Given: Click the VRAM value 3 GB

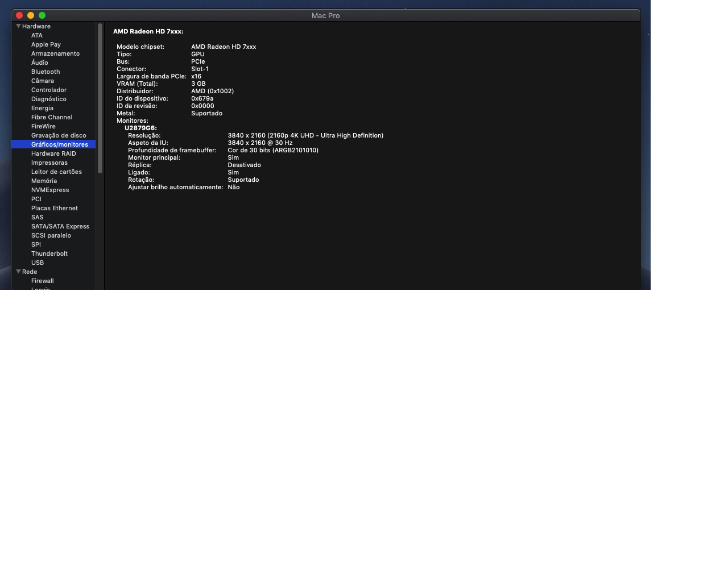Looking at the screenshot, I should (198, 84).
